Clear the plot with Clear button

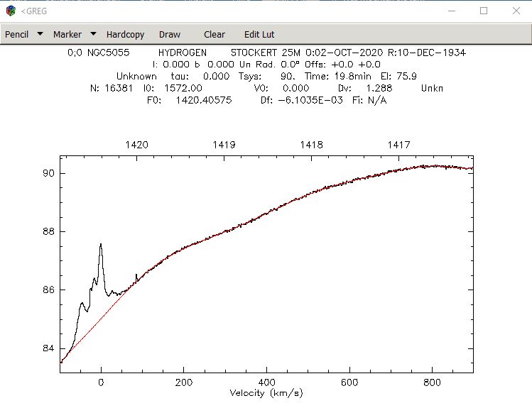(215, 35)
